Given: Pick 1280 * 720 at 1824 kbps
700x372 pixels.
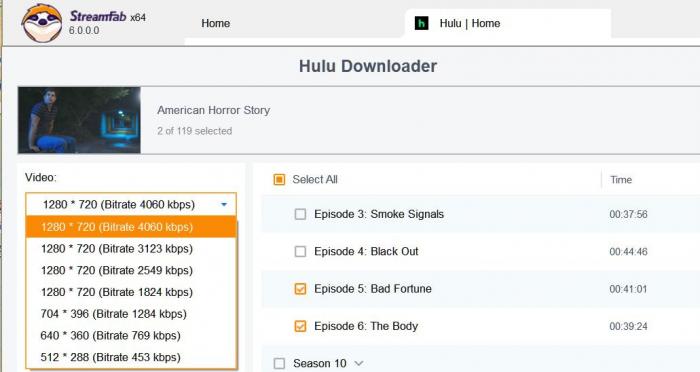Looking at the screenshot, I should 131,292.
